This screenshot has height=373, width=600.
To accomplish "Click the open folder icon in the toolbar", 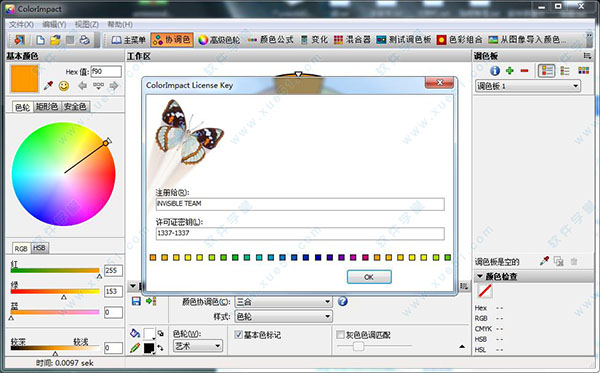I will pyautogui.click(x=55, y=40).
